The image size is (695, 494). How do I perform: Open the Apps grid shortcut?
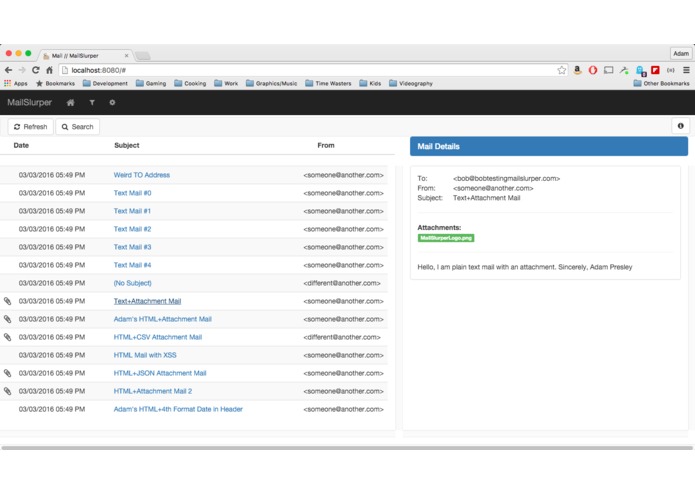[x=16, y=83]
